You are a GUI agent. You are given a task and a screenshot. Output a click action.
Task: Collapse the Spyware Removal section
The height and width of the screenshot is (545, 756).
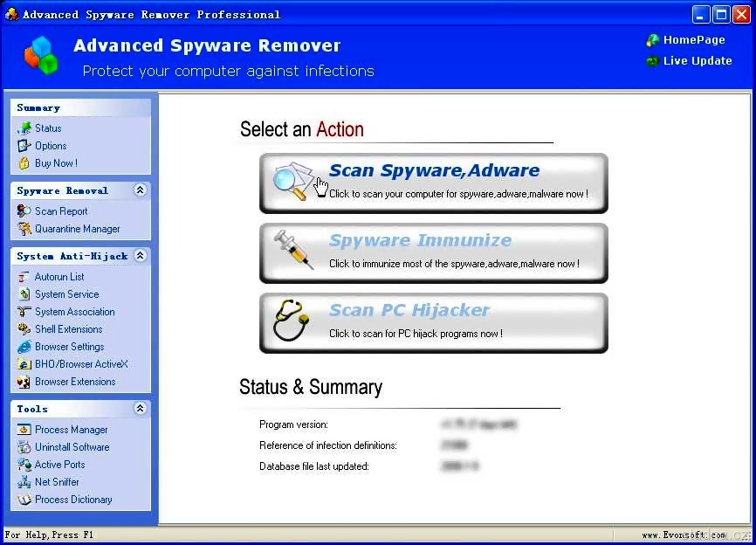[x=140, y=190]
